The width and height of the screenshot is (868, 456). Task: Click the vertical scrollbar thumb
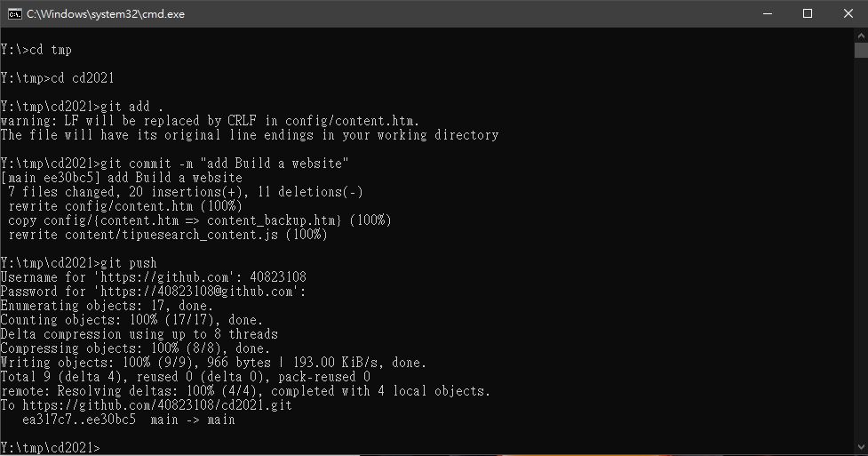click(861, 51)
